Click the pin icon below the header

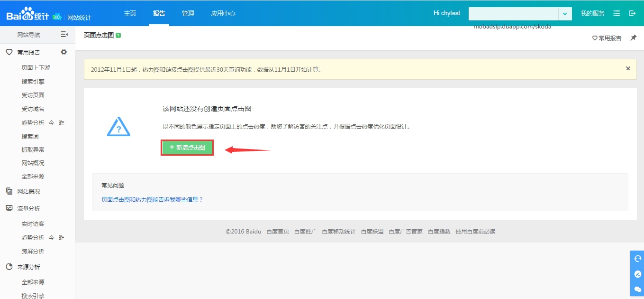click(633, 38)
